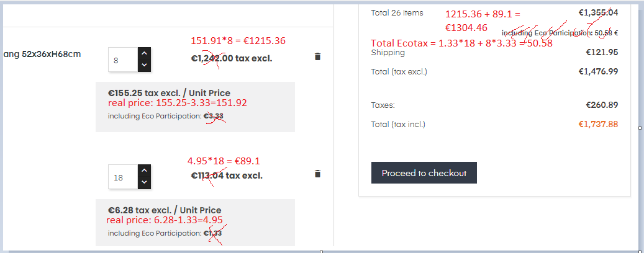Click the €113.04 tax excl. line total
This screenshot has width=644, height=253.
(x=227, y=175)
